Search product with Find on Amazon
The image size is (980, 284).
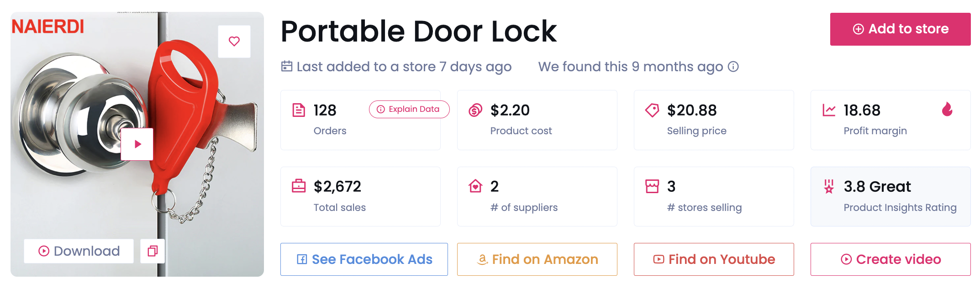point(537,259)
